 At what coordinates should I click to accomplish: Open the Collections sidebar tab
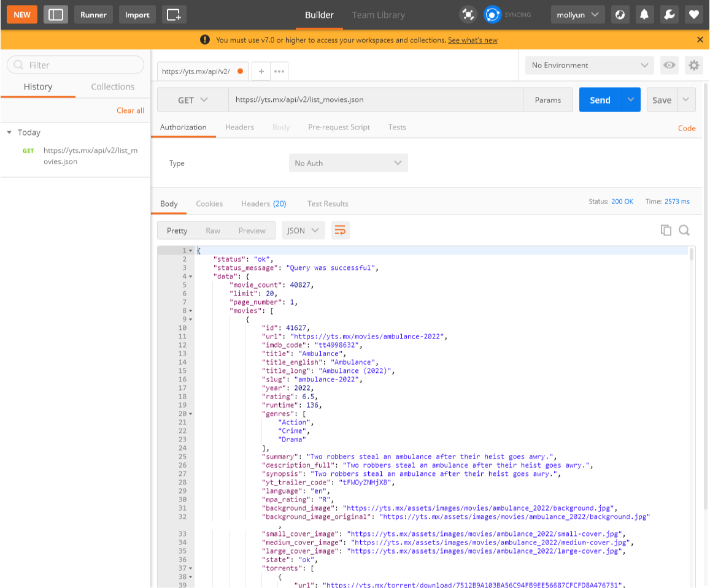pos(113,87)
